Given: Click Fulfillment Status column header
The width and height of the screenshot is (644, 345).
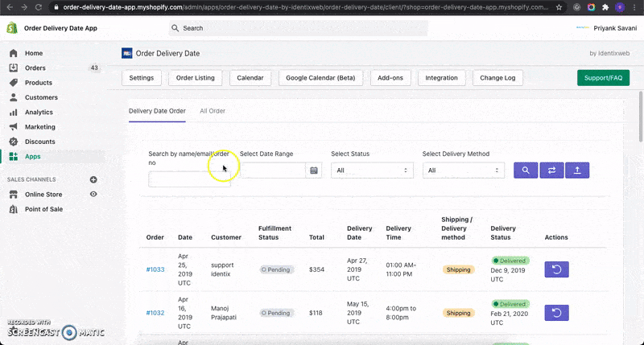Looking at the screenshot, I should coord(275,233).
